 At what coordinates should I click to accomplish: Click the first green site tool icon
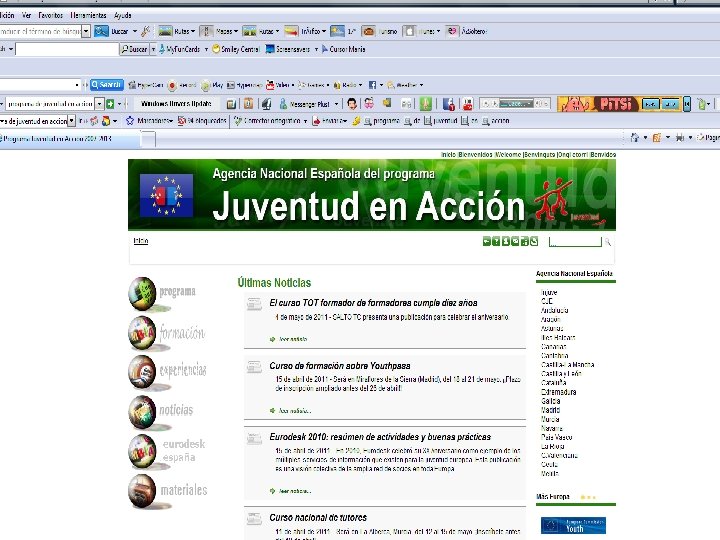pyautogui.click(x=486, y=241)
